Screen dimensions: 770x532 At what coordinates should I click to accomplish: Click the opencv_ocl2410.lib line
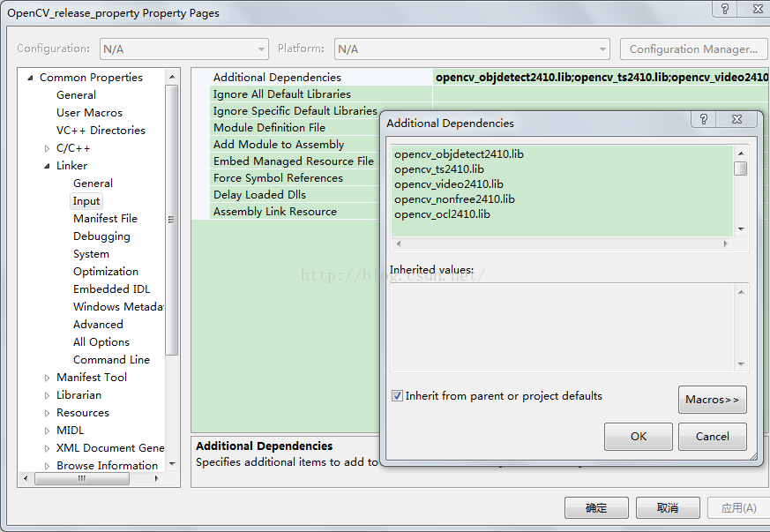coord(442,214)
